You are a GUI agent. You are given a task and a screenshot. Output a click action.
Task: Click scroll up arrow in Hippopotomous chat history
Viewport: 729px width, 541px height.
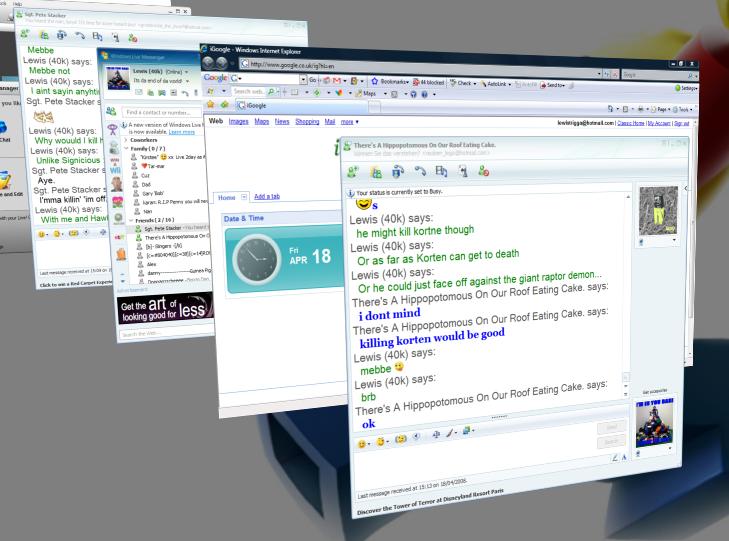click(x=628, y=198)
